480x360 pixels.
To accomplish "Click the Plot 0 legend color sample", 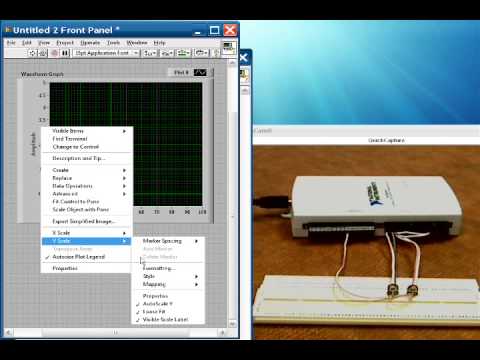I will click(200, 72).
